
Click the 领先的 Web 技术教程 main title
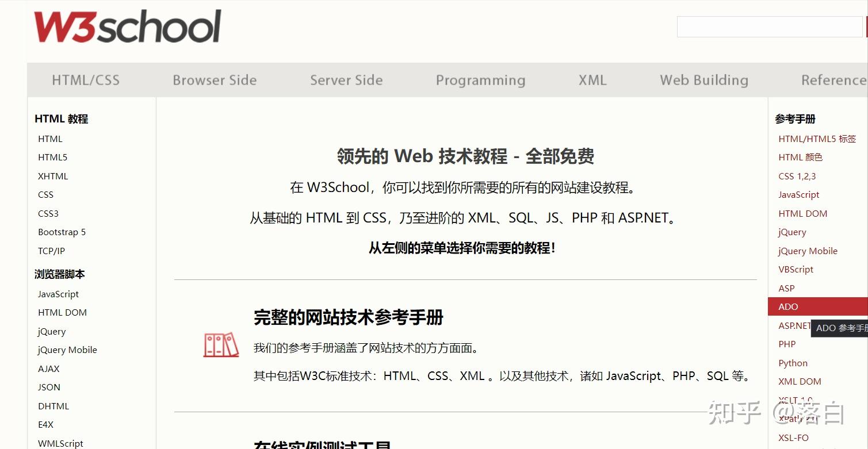(x=465, y=156)
